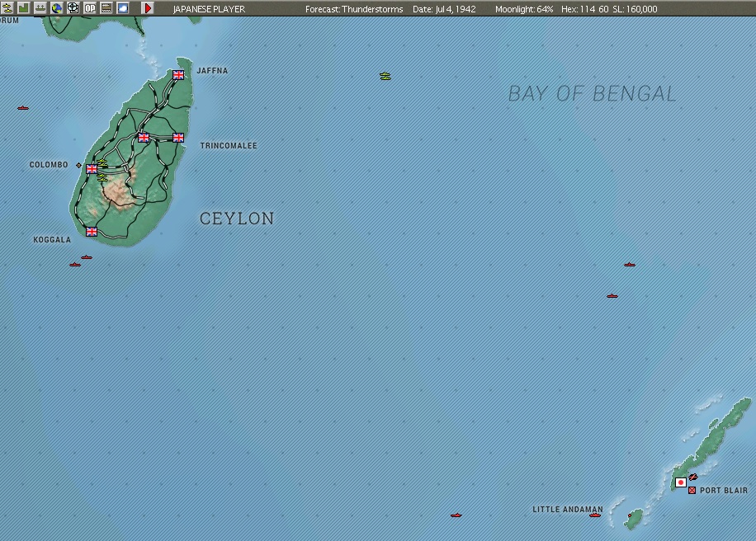
Task: Select the yellow aircraft icon in the open Bay
Action: click(385, 76)
